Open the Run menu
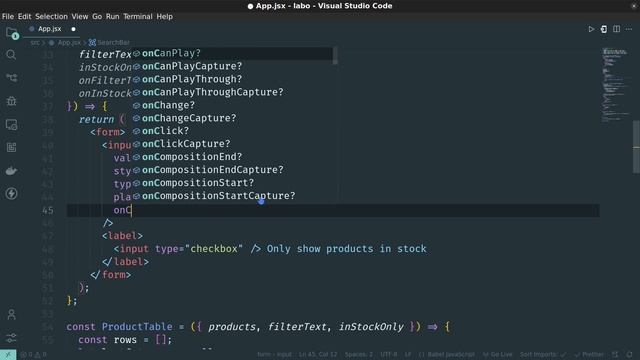640x360 pixels. pos(113,16)
